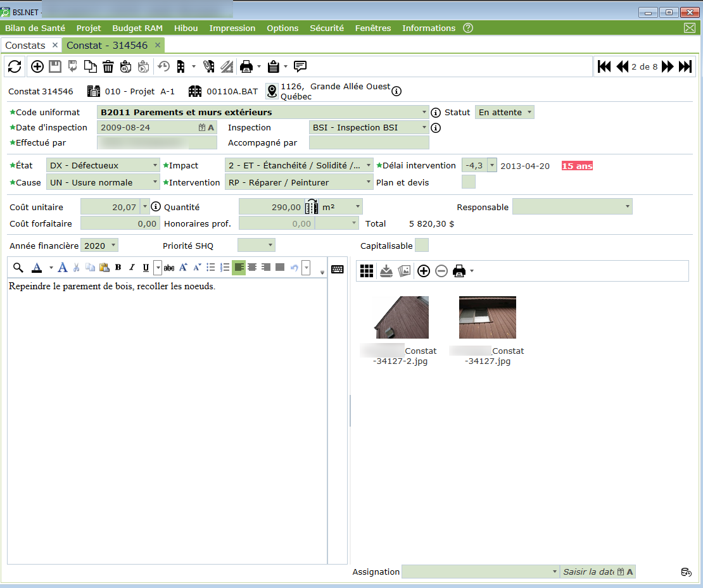
Task: Click the refresh icon in main toolbar
Action: (15, 66)
